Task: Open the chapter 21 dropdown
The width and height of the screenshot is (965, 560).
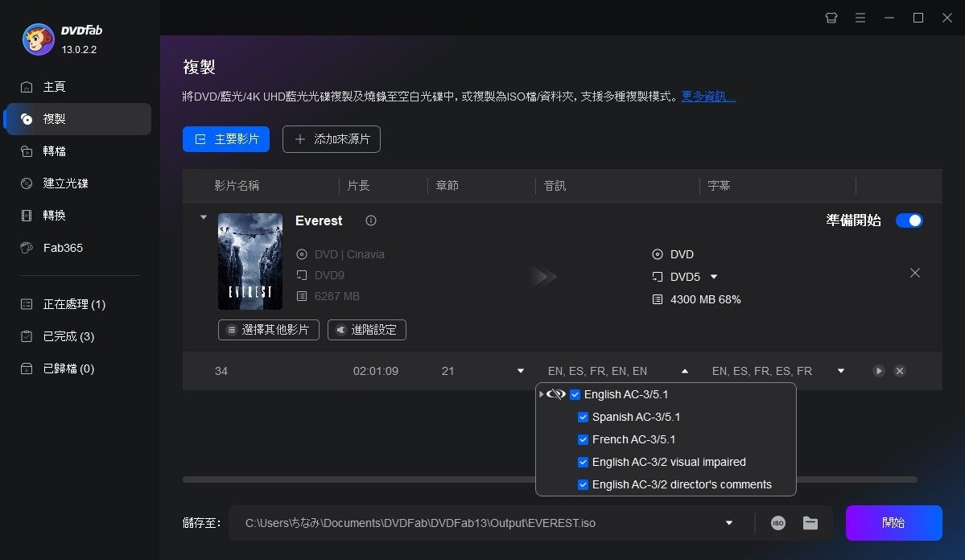Action: [x=521, y=371]
